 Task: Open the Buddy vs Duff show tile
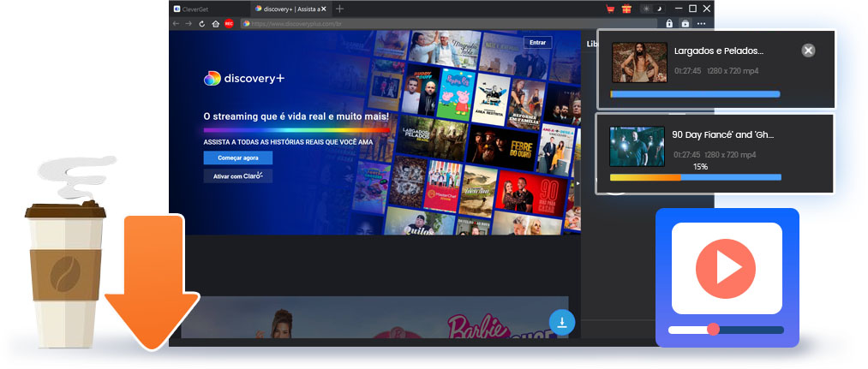coord(420,88)
